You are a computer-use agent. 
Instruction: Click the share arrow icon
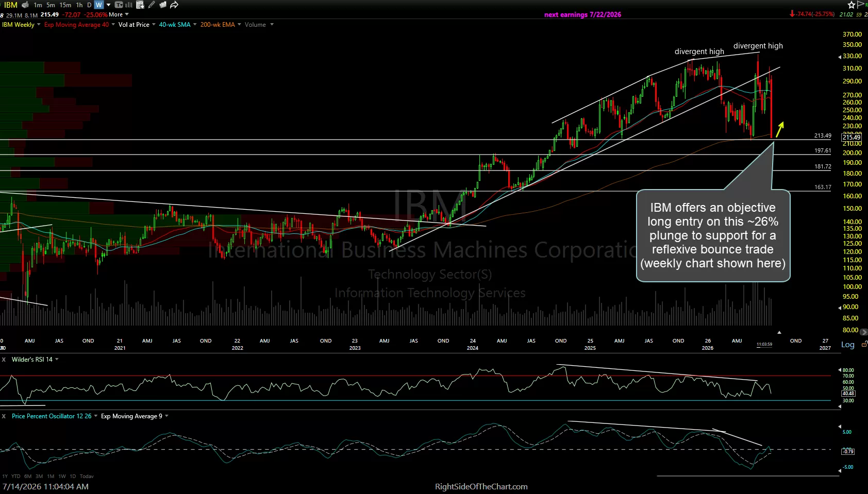coord(174,5)
